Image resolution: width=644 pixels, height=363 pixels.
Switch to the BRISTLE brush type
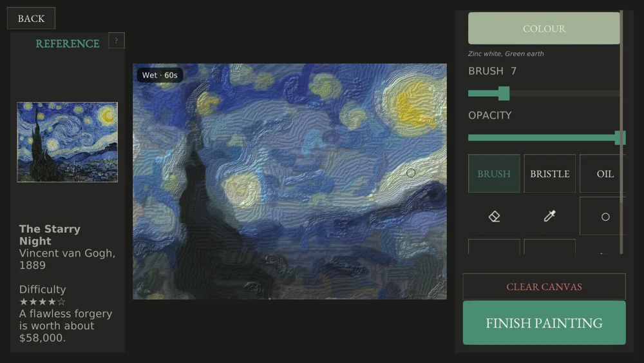(x=549, y=173)
